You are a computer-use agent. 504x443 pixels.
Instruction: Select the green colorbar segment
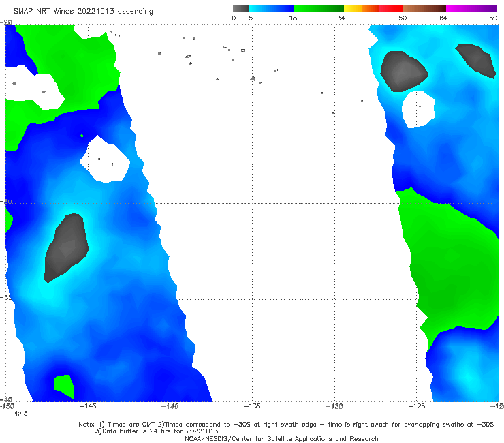click(x=319, y=8)
